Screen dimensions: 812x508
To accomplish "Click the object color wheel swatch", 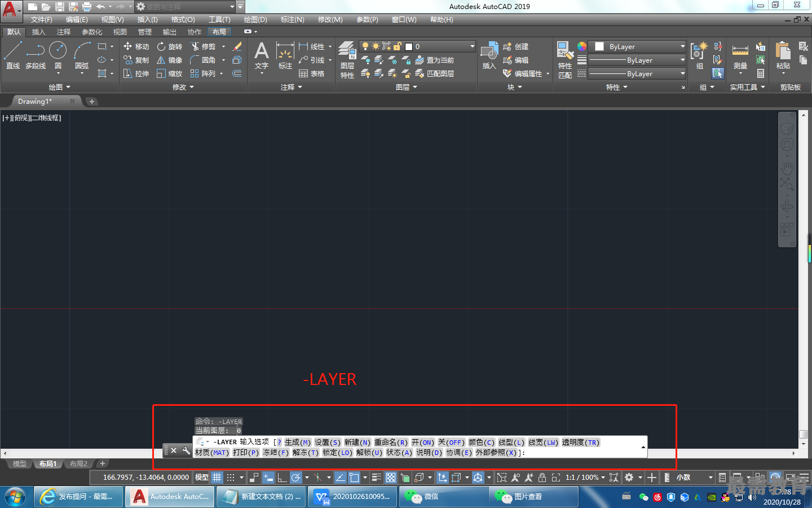I will point(581,46).
